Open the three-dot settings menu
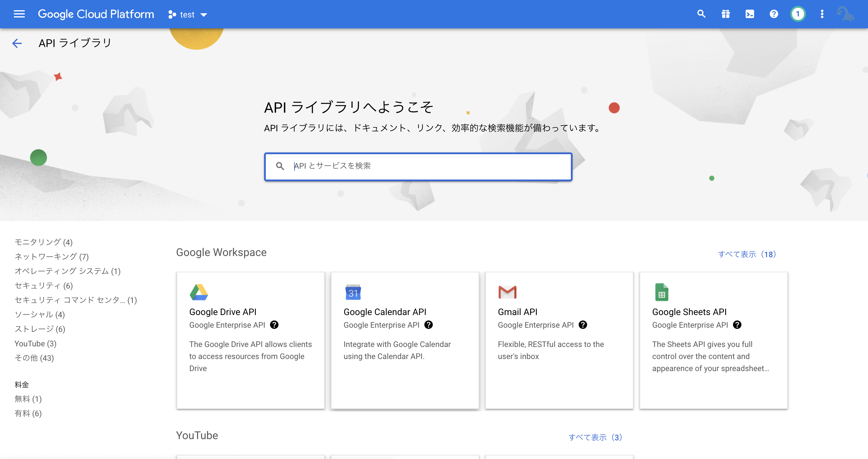This screenshot has width=868, height=459. 822,14
